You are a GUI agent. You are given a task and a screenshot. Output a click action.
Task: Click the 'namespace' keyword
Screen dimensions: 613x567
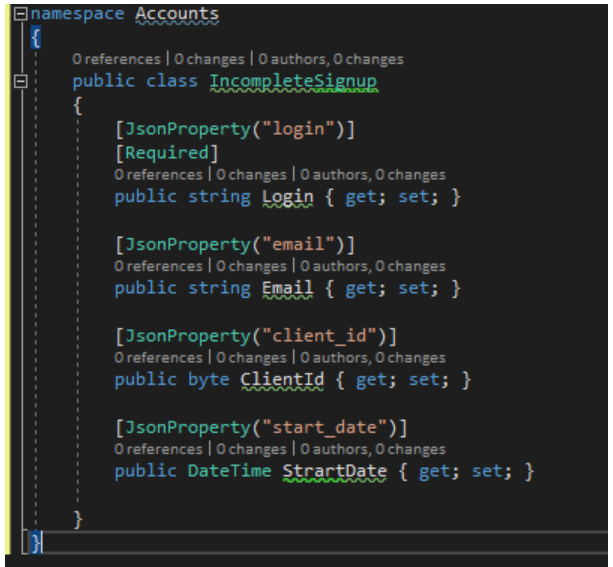click(x=77, y=14)
